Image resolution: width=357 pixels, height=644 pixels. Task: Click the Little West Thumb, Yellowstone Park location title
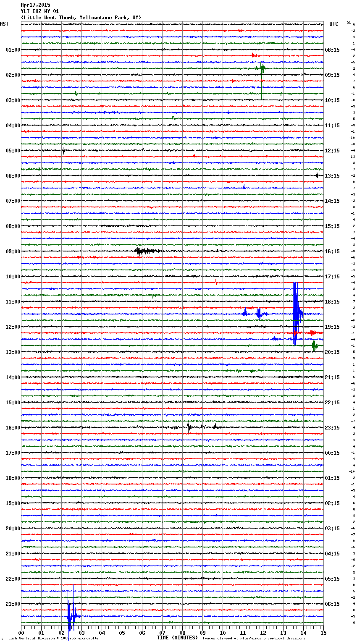click(81, 18)
